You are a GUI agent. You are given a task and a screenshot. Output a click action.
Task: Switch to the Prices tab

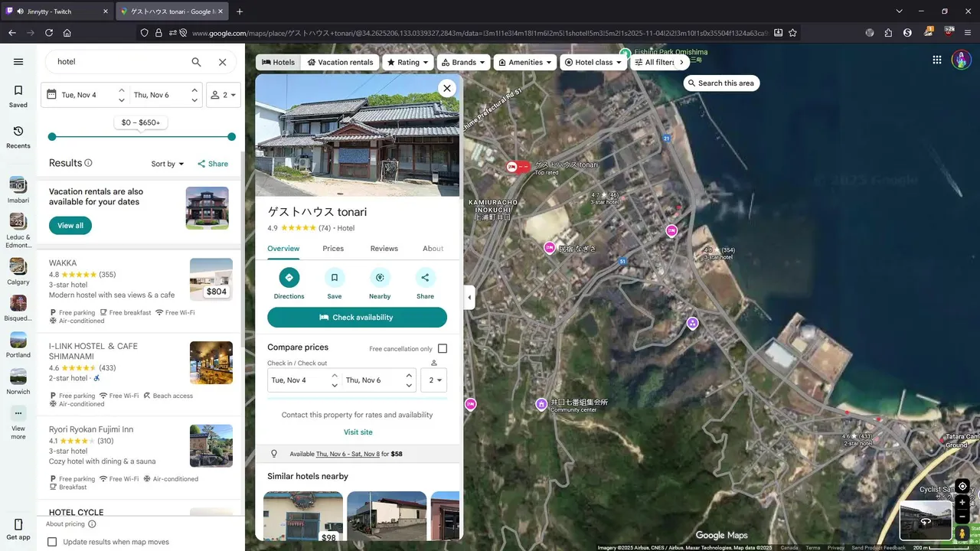333,248
